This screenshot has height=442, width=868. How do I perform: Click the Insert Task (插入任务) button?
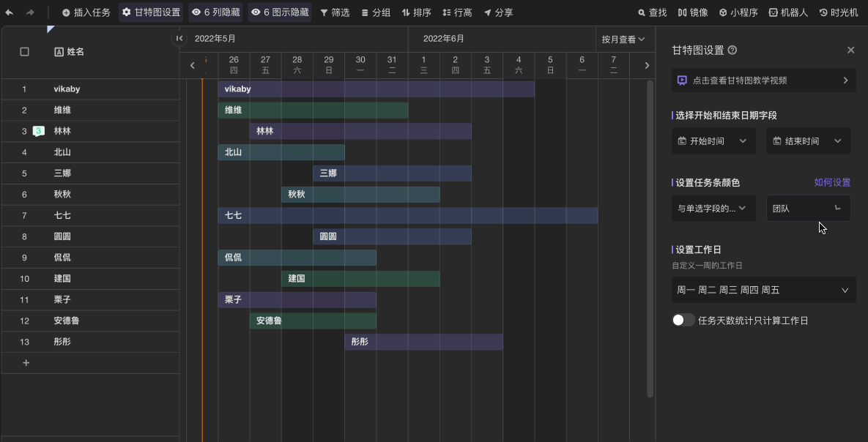point(86,12)
